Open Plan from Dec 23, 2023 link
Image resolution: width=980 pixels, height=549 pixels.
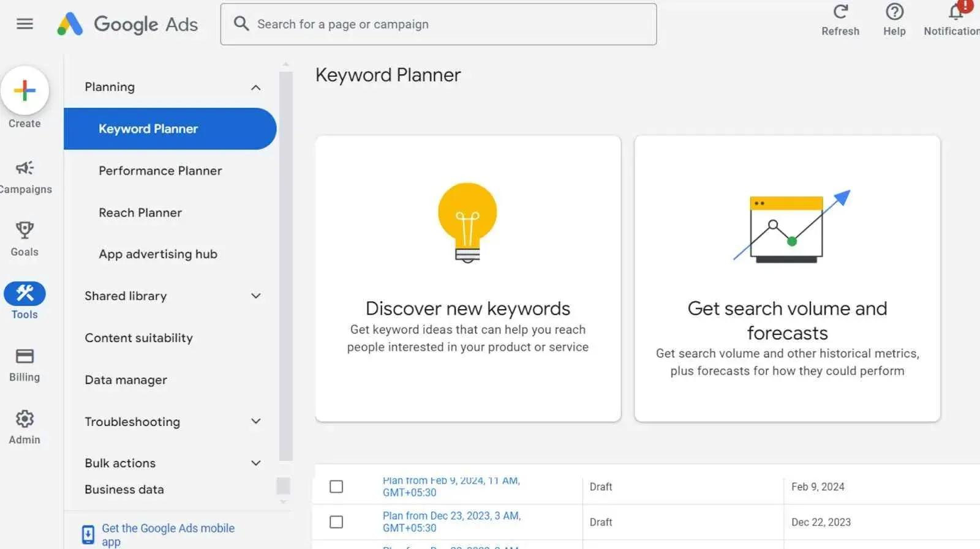(x=451, y=522)
